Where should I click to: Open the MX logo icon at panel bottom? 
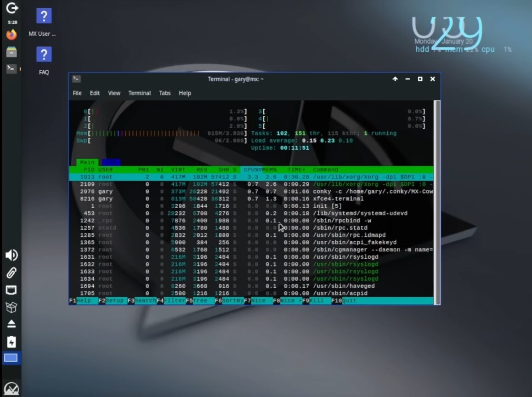pos(11,387)
